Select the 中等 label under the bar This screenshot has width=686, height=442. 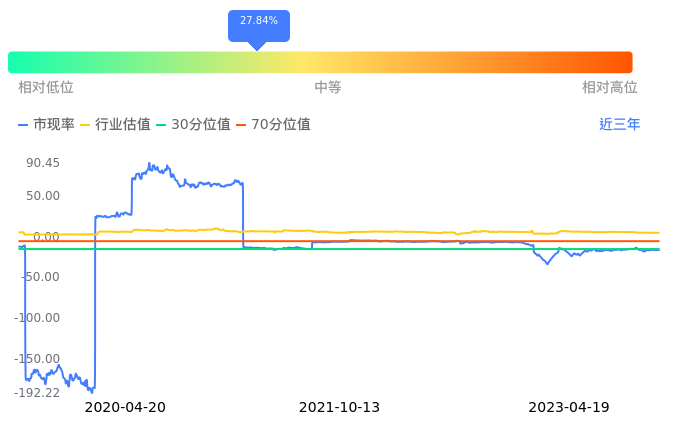(x=328, y=88)
